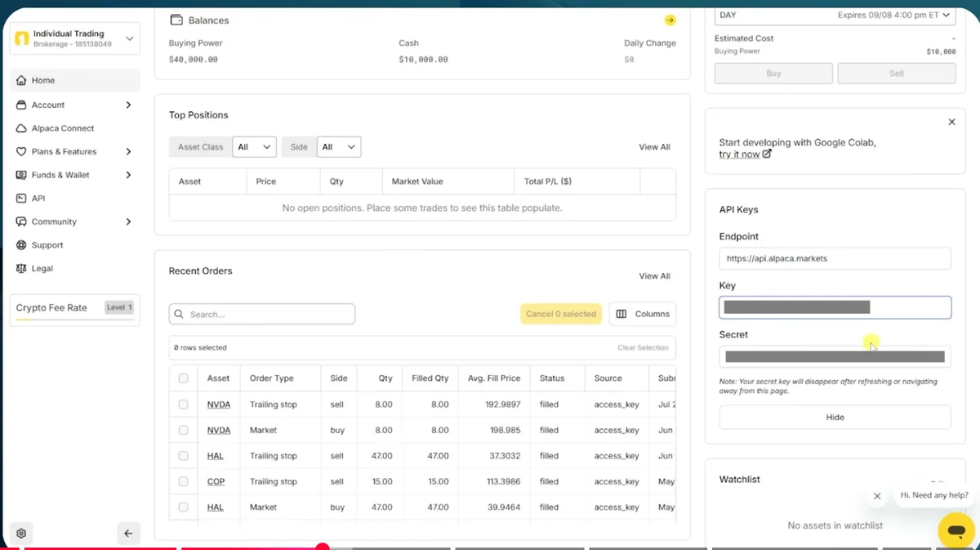Expand the Community sidebar submenu
The width and height of the screenshot is (980, 550).
128,221
